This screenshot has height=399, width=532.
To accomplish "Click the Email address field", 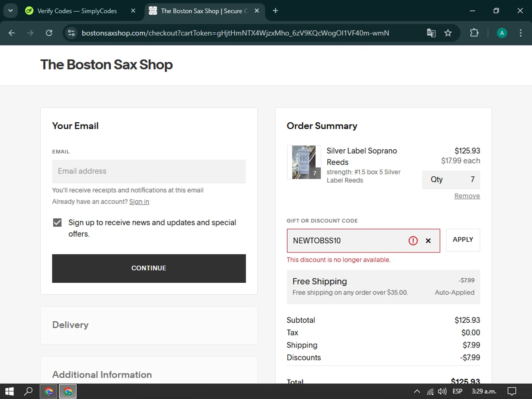I will click(149, 171).
